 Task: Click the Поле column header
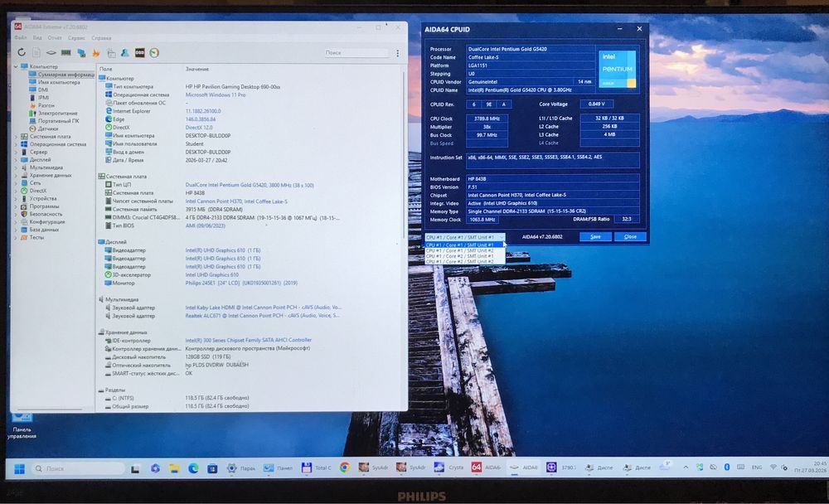pyautogui.click(x=106, y=70)
